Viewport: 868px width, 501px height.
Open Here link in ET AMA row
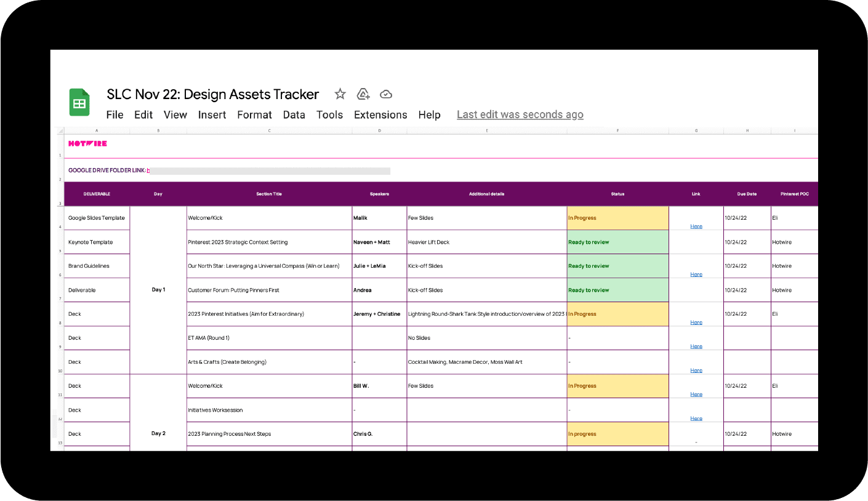(696, 346)
